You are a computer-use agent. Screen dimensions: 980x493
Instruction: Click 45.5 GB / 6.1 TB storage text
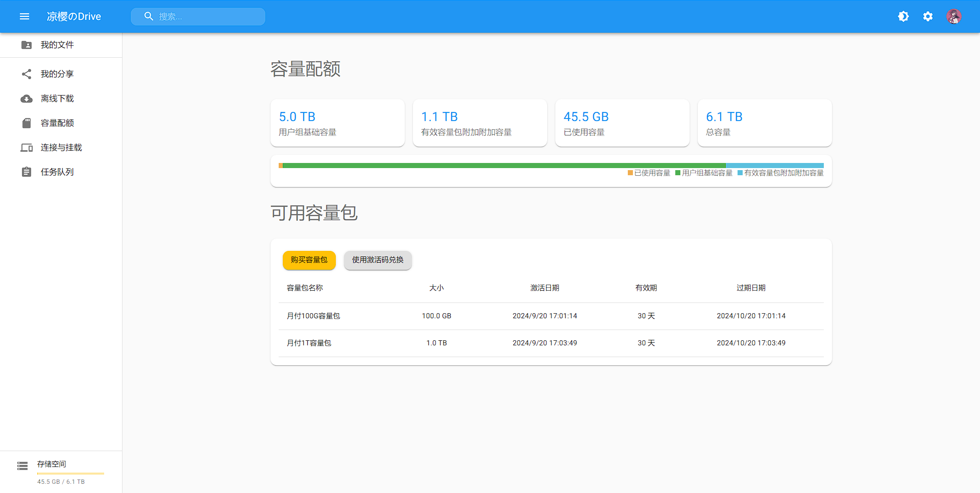[x=61, y=482]
